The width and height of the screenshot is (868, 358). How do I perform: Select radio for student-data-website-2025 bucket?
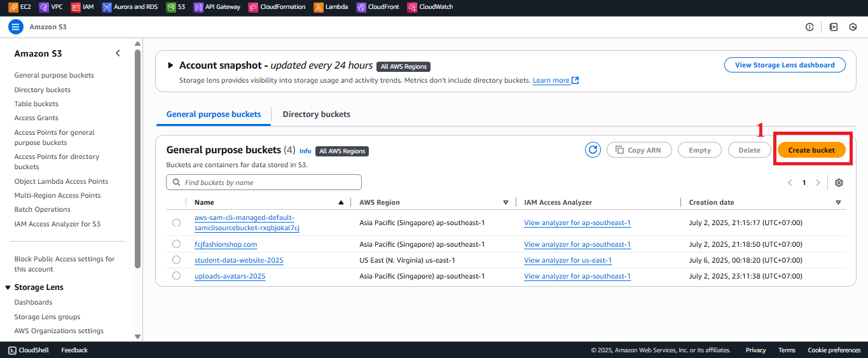pyautogui.click(x=176, y=260)
